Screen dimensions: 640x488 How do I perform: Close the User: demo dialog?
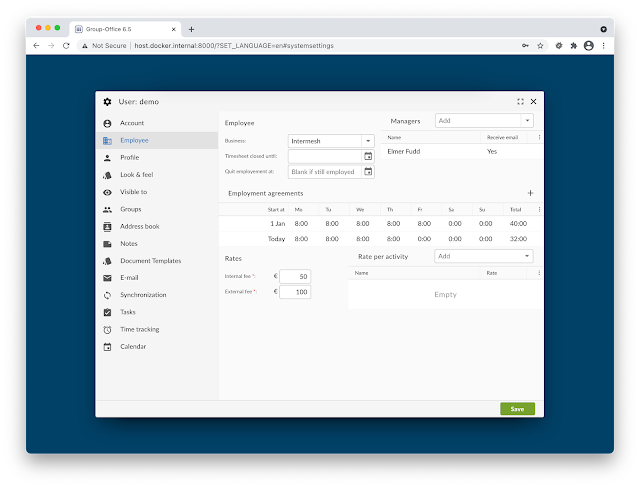tap(533, 102)
